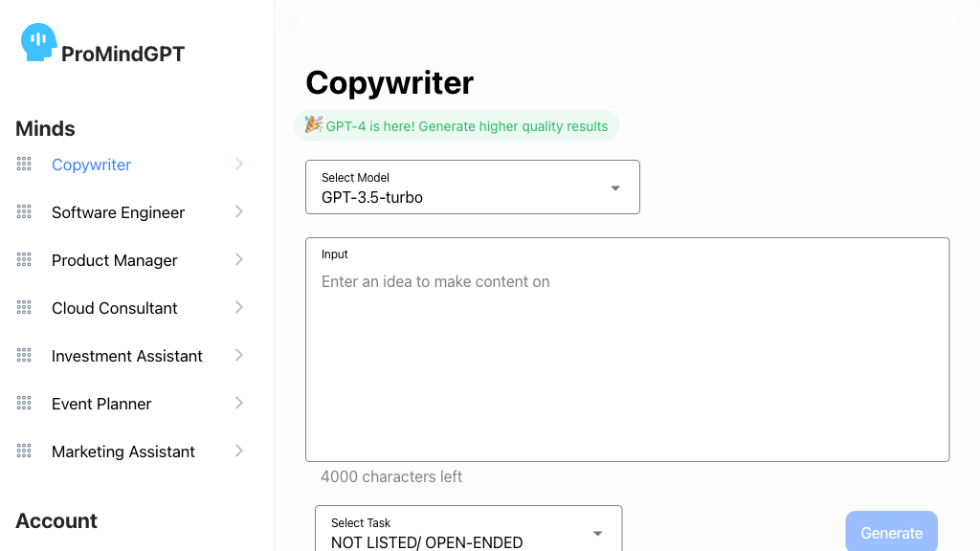Click the grid icon beside Cloud Consultant
The image size is (980, 551).
(24, 308)
